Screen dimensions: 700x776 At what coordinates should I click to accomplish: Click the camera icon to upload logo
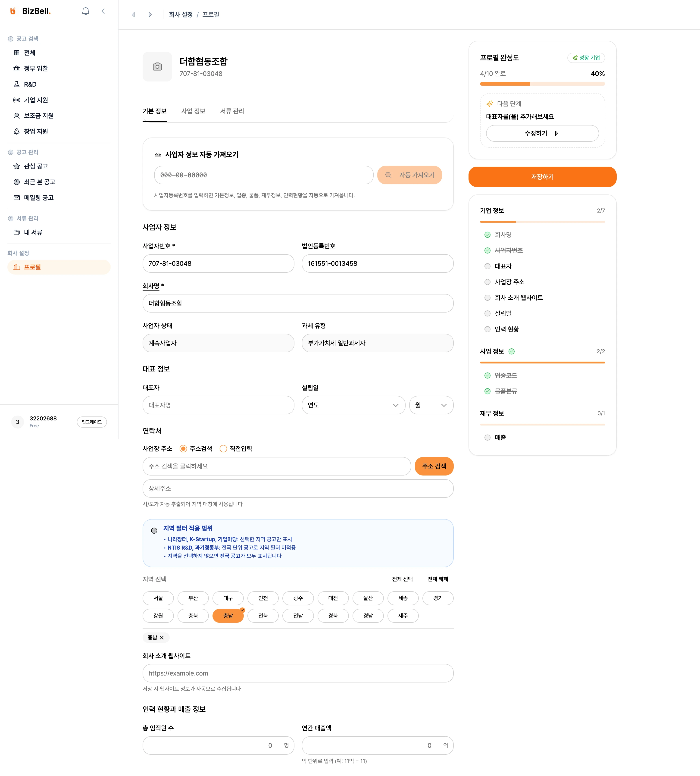(157, 67)
